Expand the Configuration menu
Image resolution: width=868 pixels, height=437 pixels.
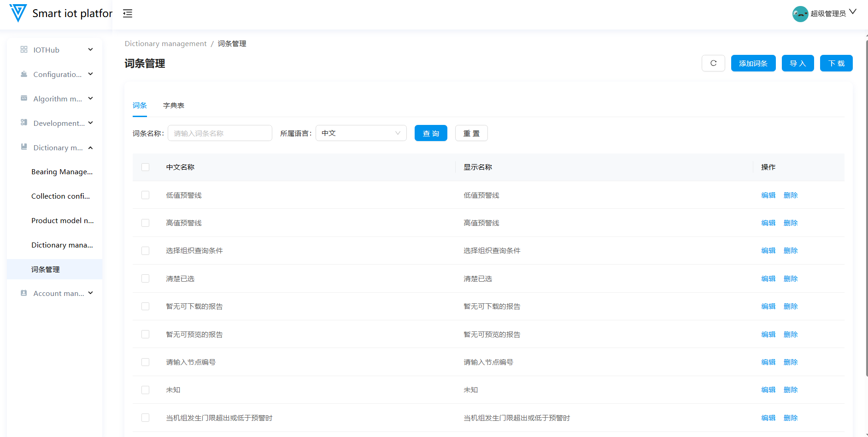tap(91, 74)
